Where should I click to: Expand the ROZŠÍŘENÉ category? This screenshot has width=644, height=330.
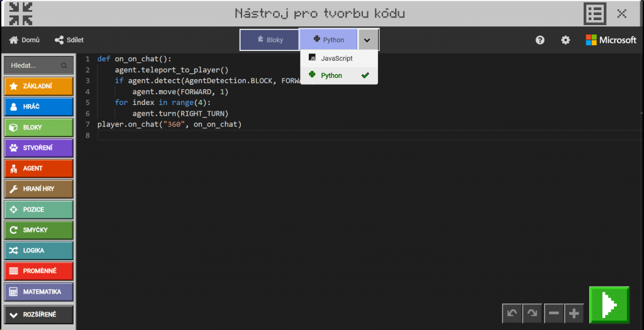[x=38, y=315]
